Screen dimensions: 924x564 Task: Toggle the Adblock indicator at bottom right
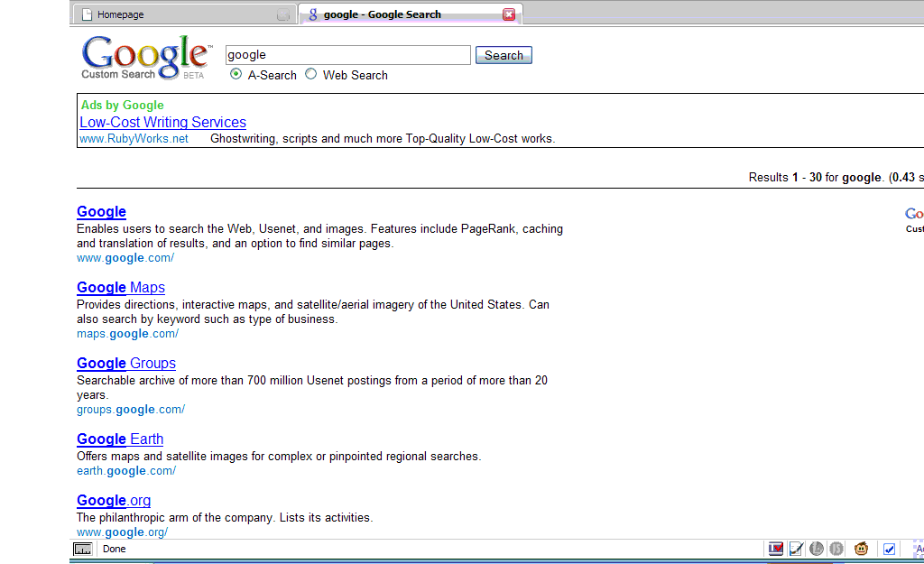point(919,549)
